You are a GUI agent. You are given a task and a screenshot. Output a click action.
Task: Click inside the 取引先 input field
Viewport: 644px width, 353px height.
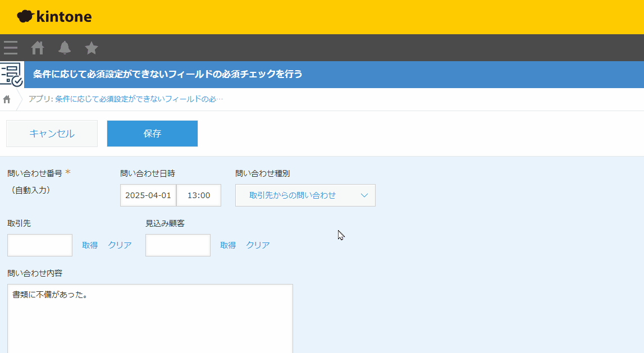(39, 245)
